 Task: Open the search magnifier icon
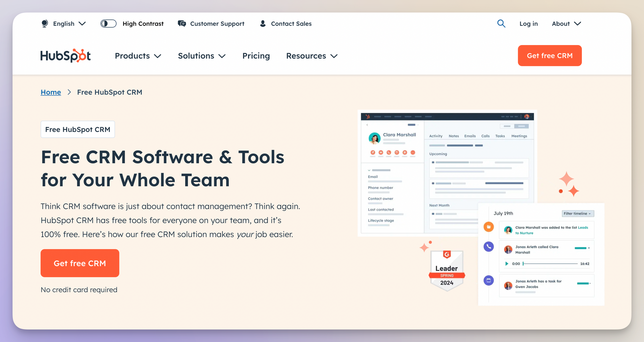[501, 23]
